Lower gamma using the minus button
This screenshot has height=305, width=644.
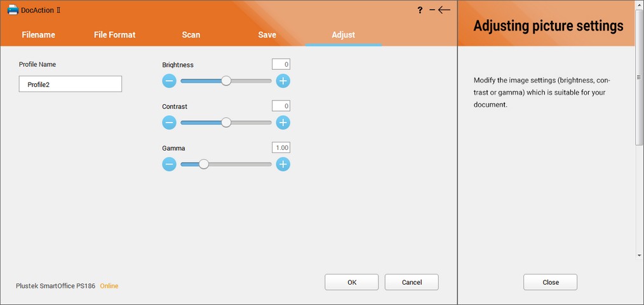[x=169, y=165]
